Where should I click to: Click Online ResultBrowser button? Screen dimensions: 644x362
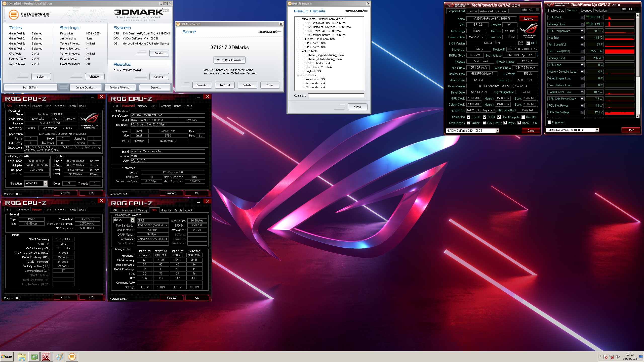coord(230,60)
